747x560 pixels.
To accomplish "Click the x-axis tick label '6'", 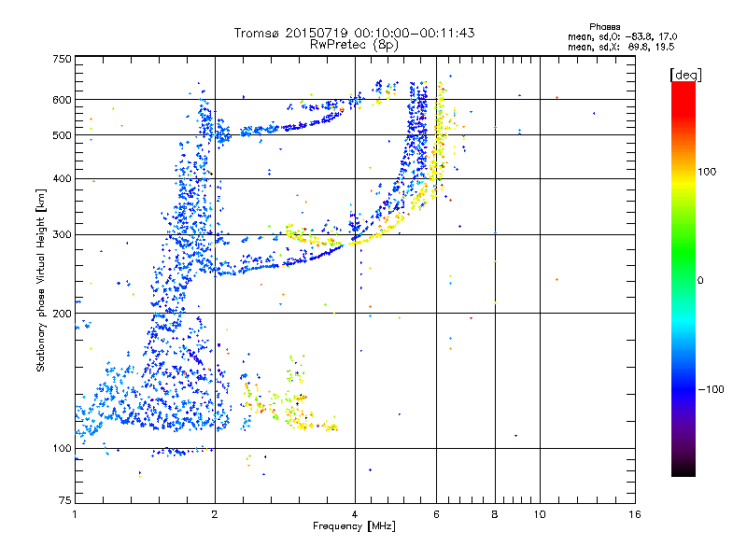I will pyautogui.click(x=436, y=514).
